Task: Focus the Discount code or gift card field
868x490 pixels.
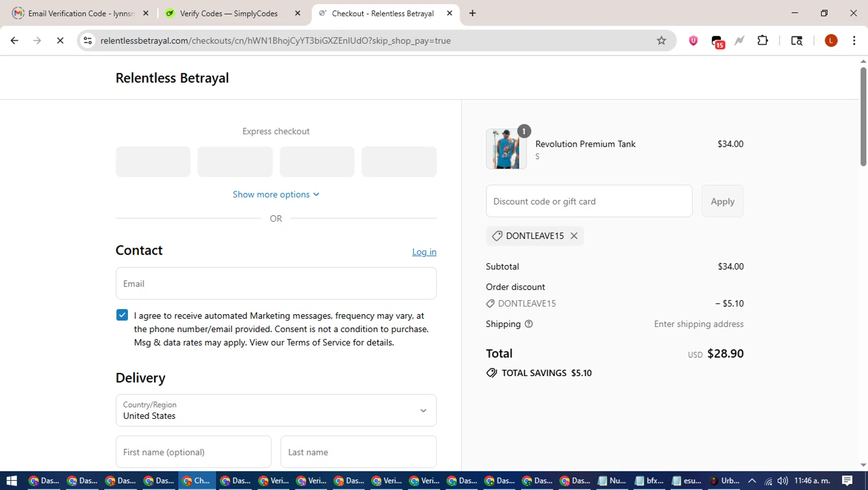Action: coord(589,201)
